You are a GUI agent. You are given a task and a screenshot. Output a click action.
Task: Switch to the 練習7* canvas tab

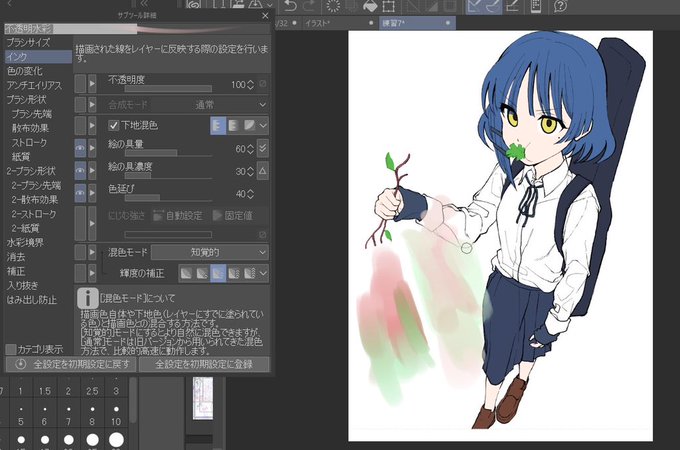(417, 23)
